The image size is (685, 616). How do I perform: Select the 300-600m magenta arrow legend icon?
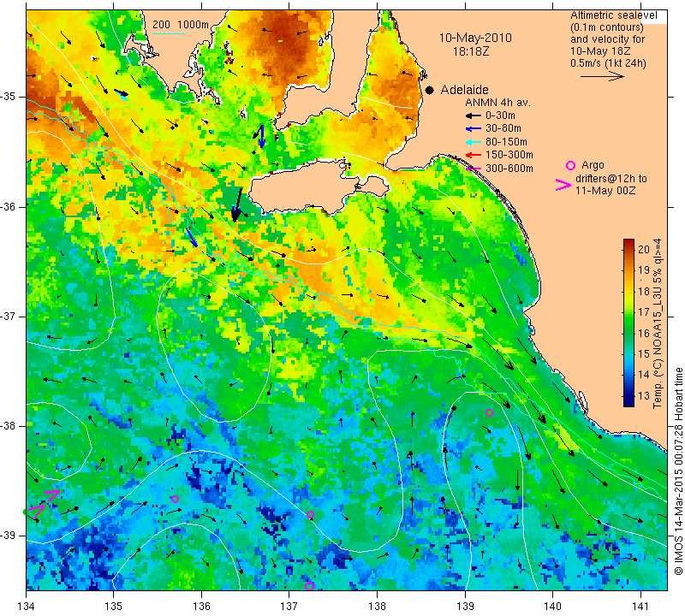pos(474,169)
